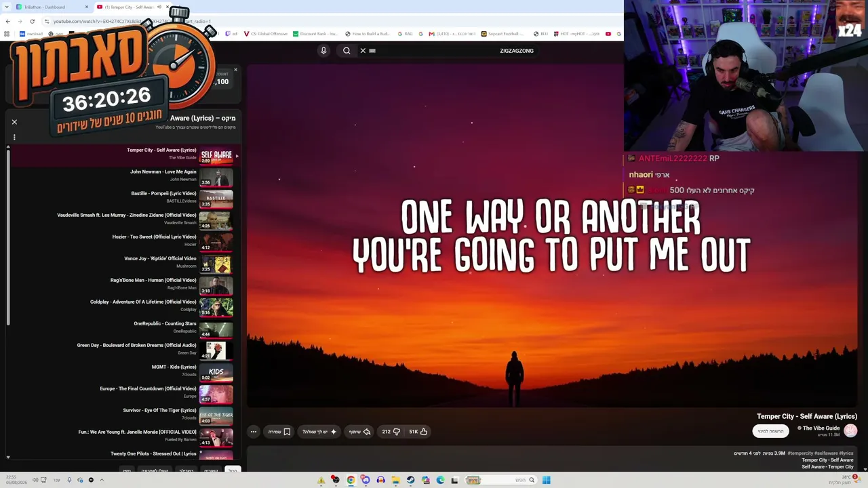Expand the system tray hidden icons chevron

102,480
